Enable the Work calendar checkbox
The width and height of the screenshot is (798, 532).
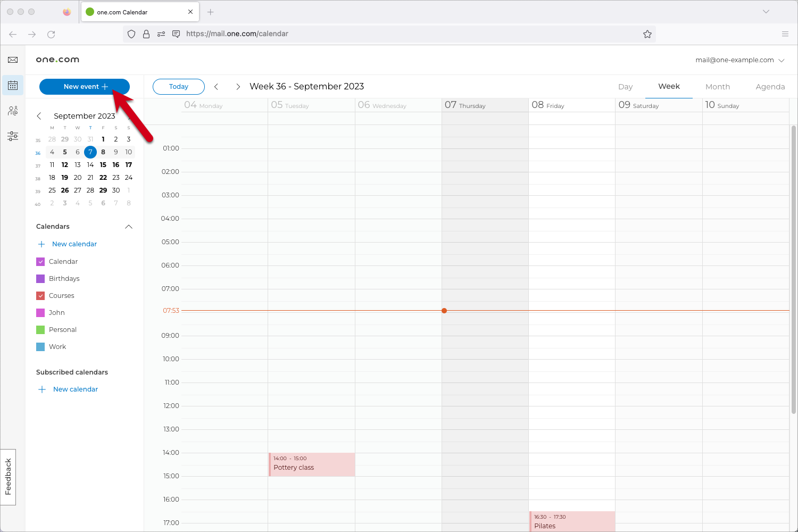coord(40,347)
